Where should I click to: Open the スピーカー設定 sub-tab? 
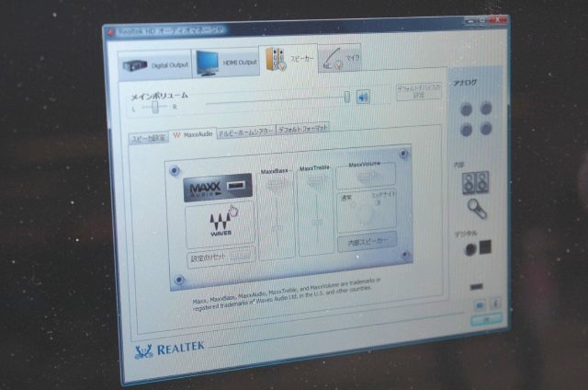point(149,138)
